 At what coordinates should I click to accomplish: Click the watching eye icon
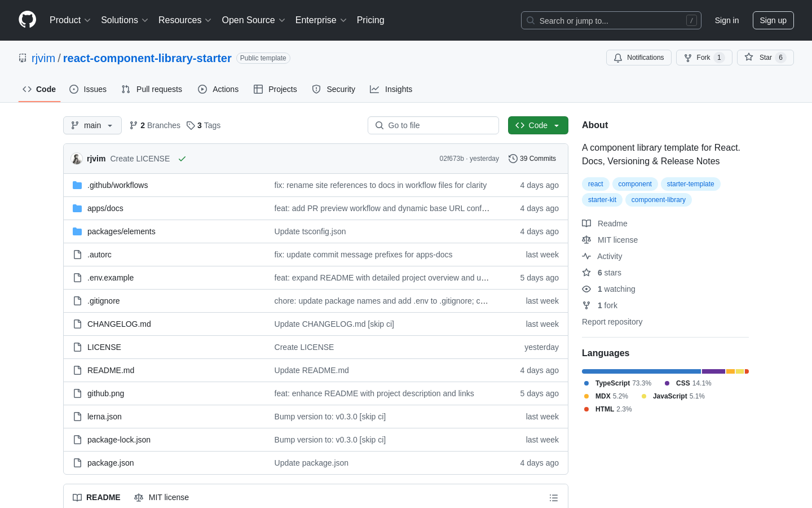[586, 289]
